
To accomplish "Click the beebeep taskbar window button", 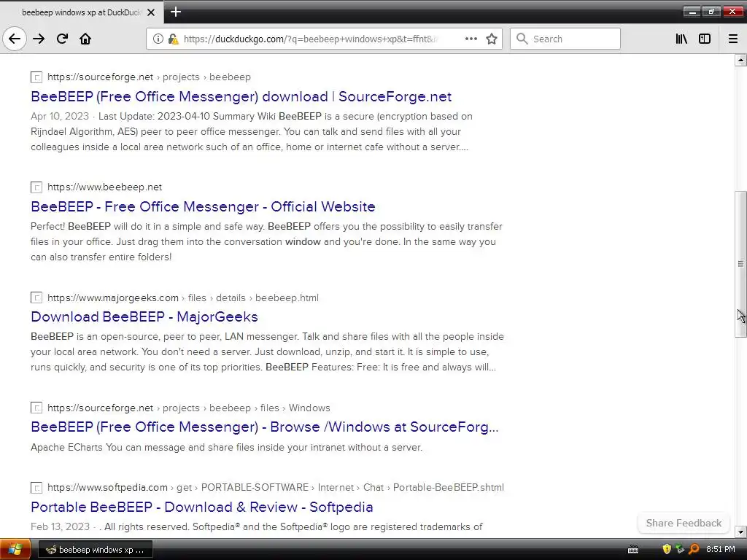I will [96, 550].
